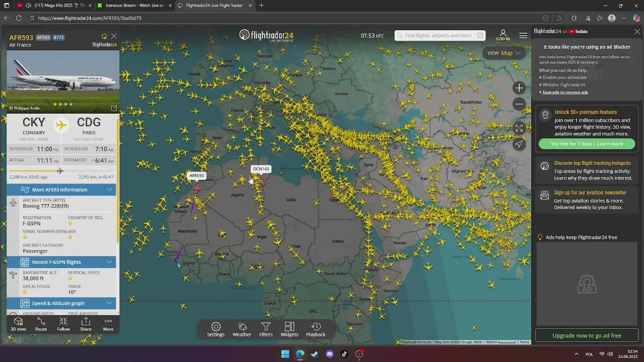Close the AFR593 flight panel

pyautogui.click(x=114, y=37)
